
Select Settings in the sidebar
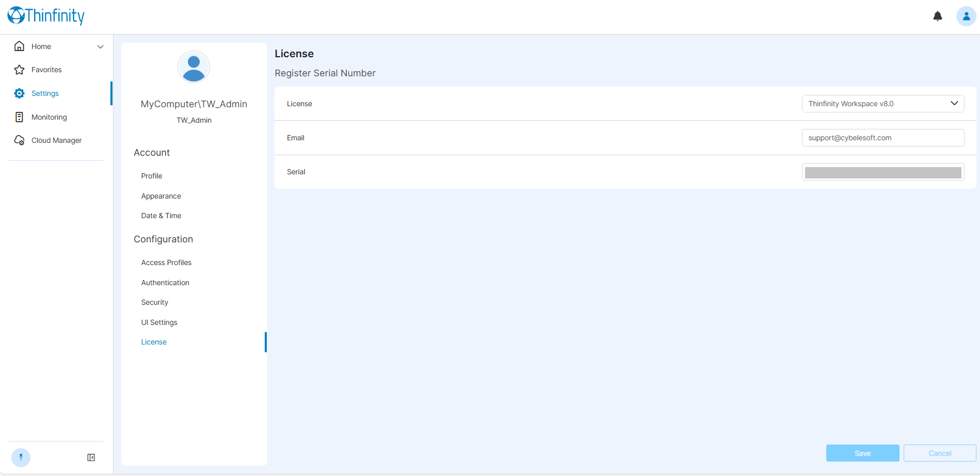pyautogui.click(x=45, y=93)
